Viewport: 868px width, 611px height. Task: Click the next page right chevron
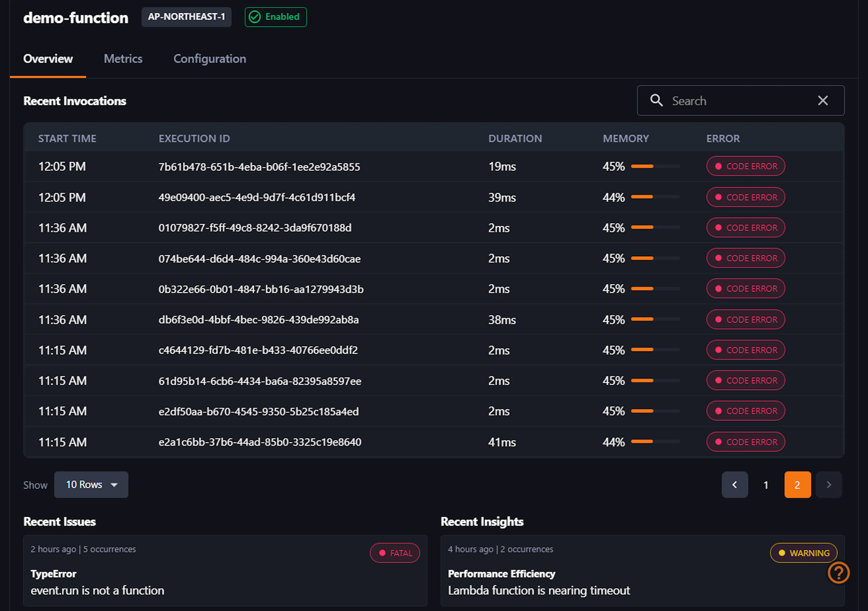(829, 484)
